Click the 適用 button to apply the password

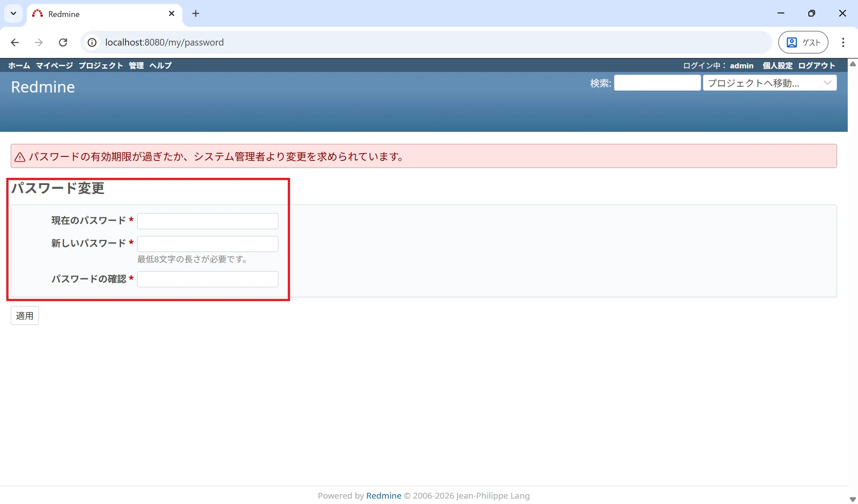click(x=25, y=315)
